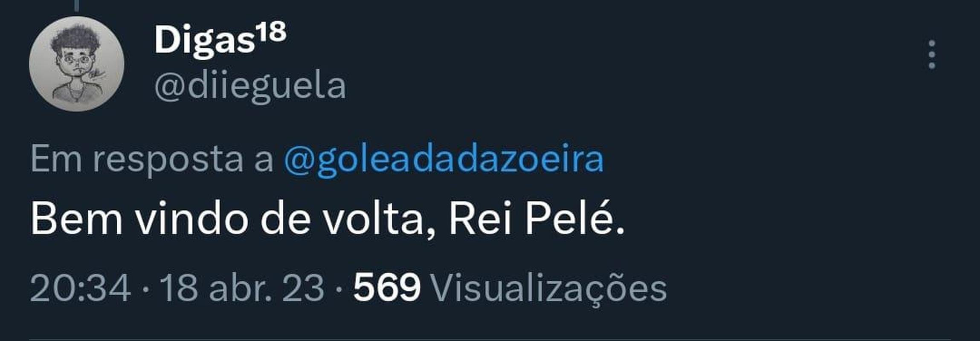
Task: Open the Digas¹⁸ display name
Action: pyautogui.click(x=220, y=40)
